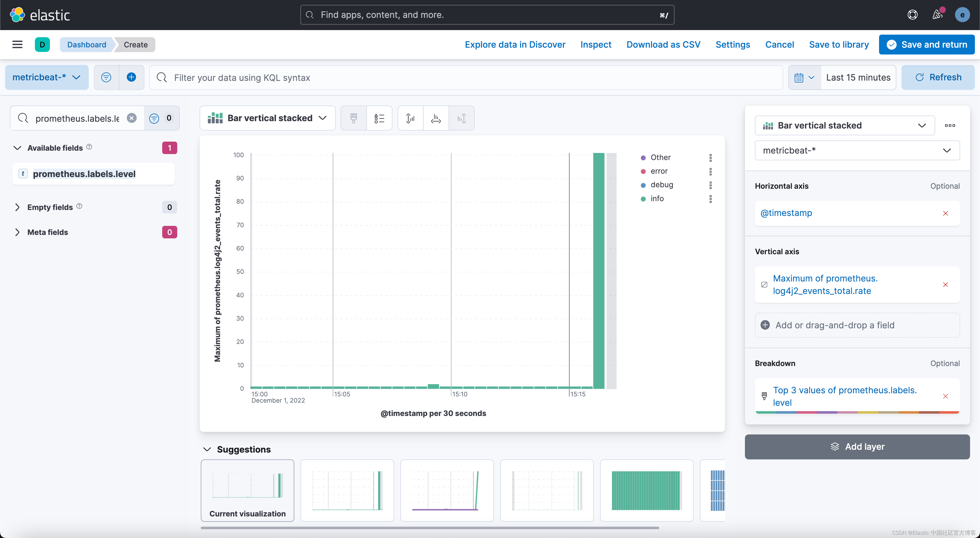Open the metricbeat-* data view dropdown

click(47, 77)
